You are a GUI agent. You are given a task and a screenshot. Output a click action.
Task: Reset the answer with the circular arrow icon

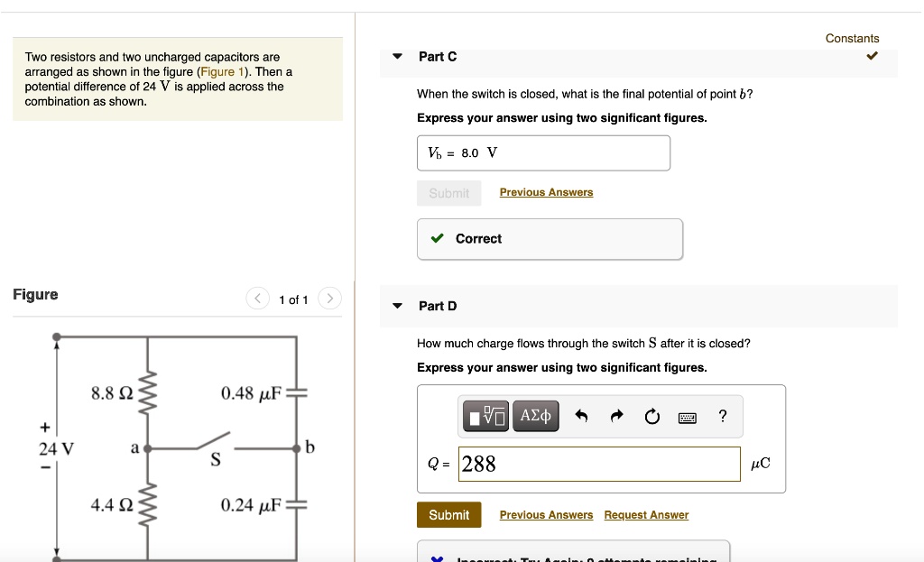(x=651, y=416)
